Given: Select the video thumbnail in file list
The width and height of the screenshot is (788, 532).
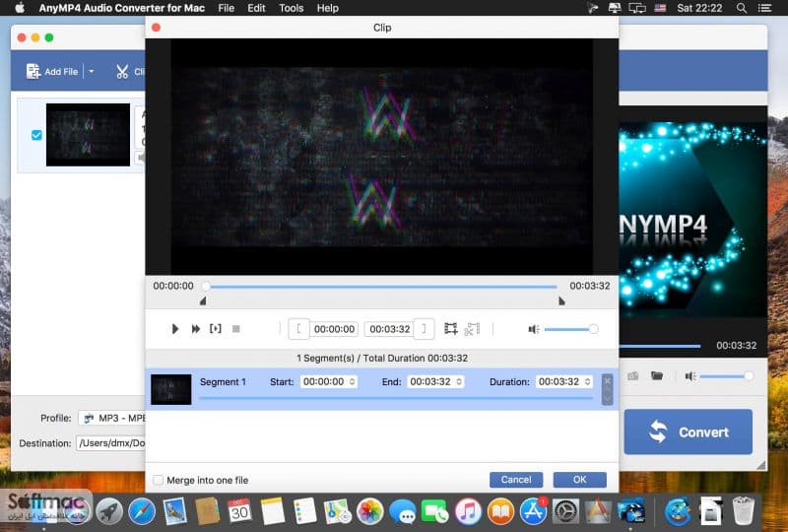Looking at the screenshot, I should (x=88, y=135).
